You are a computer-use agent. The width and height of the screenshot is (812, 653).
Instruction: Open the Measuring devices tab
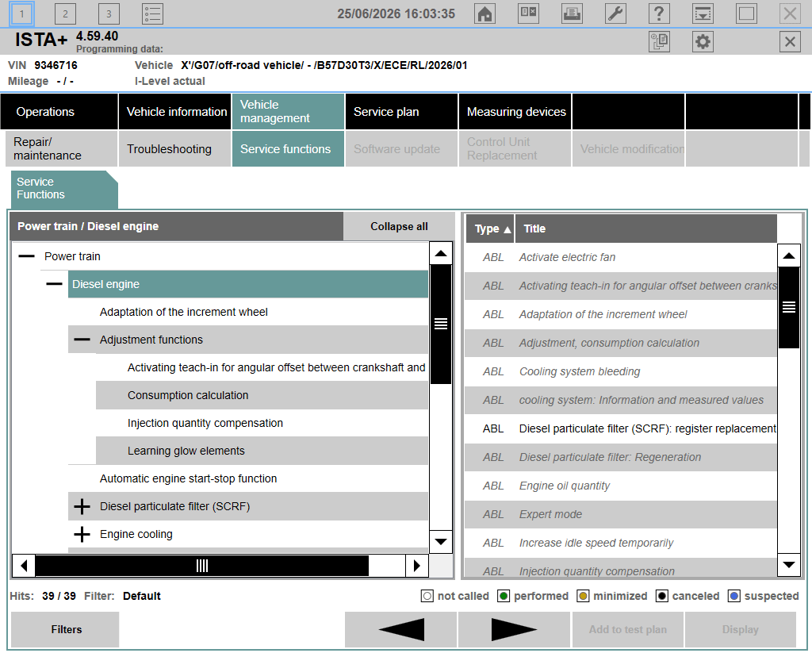[515, 111]
